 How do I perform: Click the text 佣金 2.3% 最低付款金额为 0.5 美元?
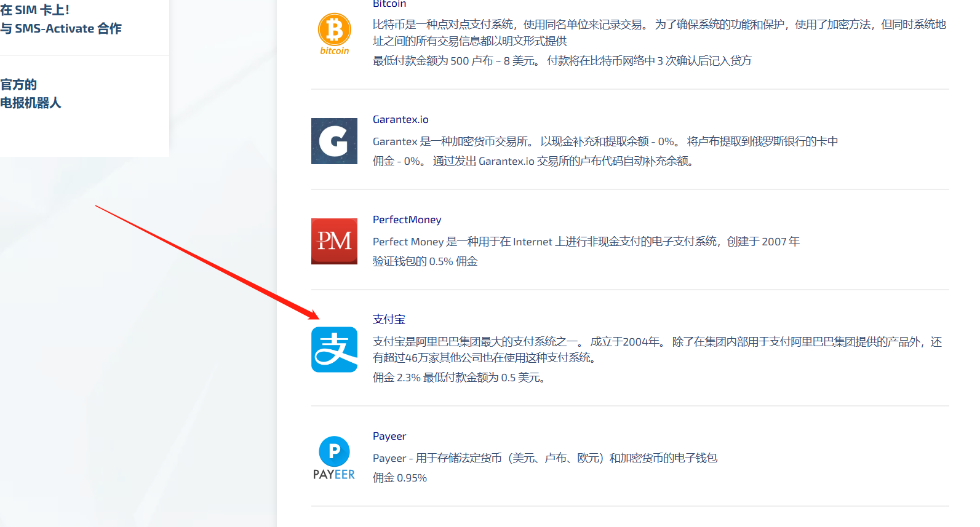(x=459, y=378)
